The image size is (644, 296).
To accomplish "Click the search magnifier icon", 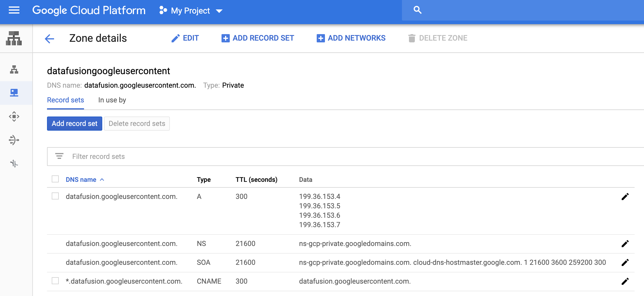I will [417, 10].
